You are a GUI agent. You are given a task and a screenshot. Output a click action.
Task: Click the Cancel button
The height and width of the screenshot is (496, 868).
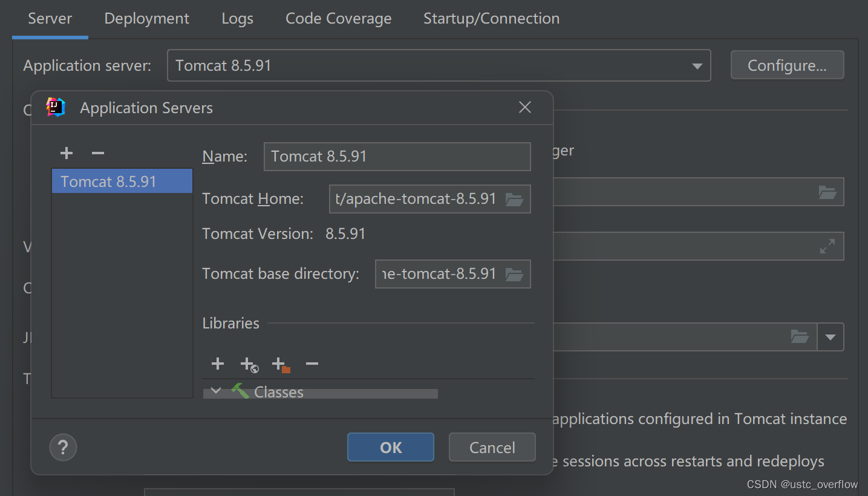coord(492,448)
